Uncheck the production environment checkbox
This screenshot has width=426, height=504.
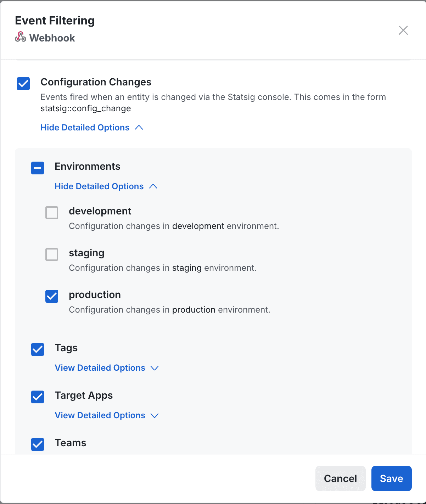pyautogui.click(x=51, y=296)
